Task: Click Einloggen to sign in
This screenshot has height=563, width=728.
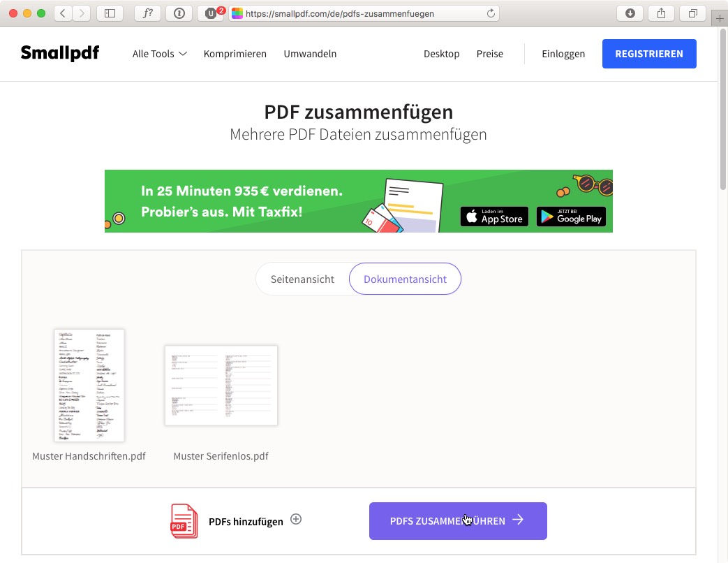Action: coord(563,54)
